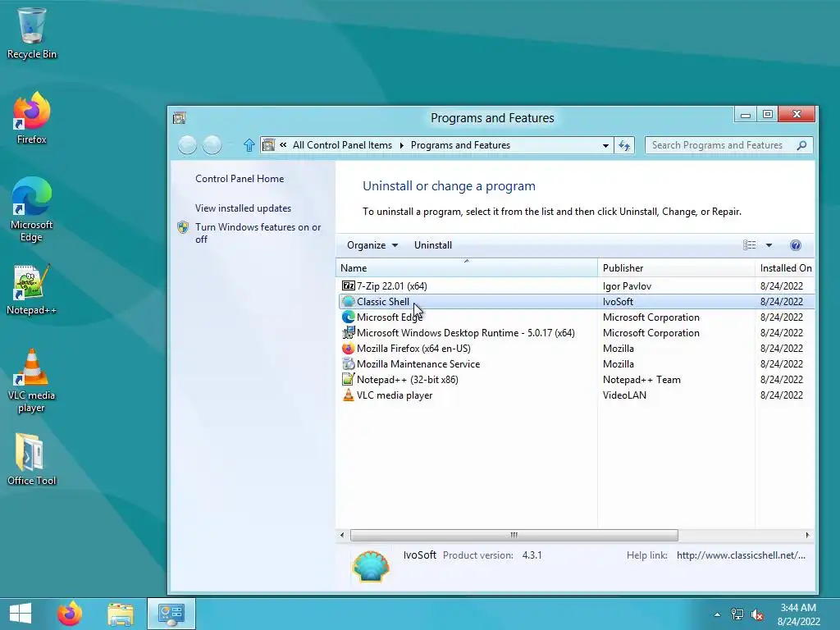Click the Control Panel icon in address bar
840x630 pixels.
coord(268,145)
